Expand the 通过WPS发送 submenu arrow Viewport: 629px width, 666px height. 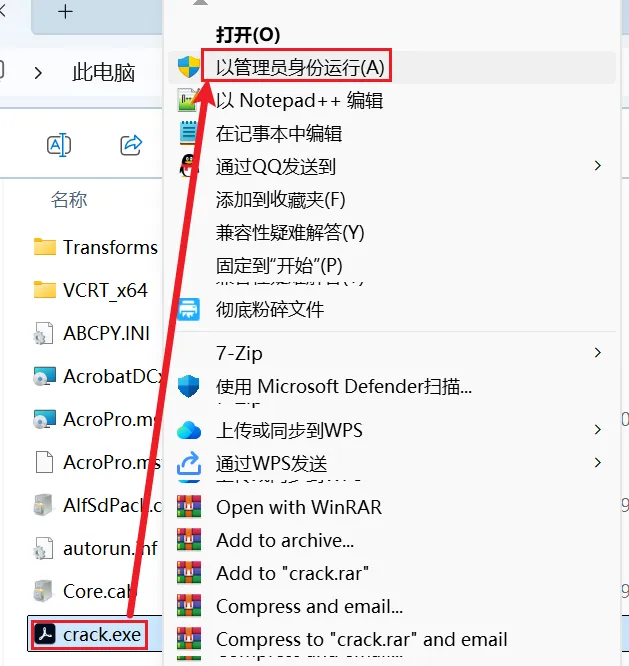click(598, 463)
